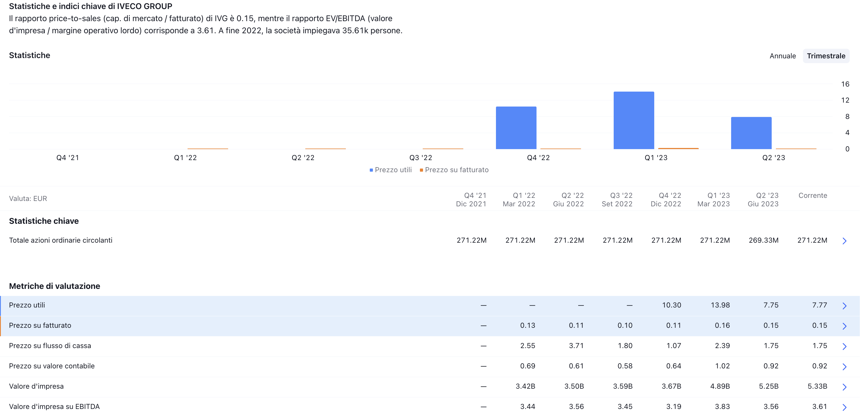Image resolution: width=868 pixels, height=416 pixels.
Task: Click the Q1 '22 Mar 2022 column header
Action: [x=519, y=200]
